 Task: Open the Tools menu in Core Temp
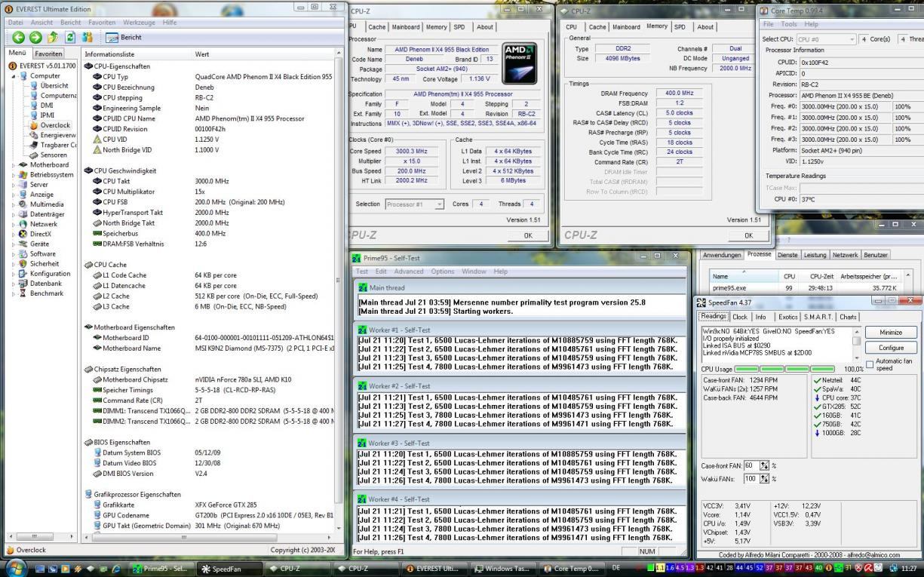click(790, 24)
